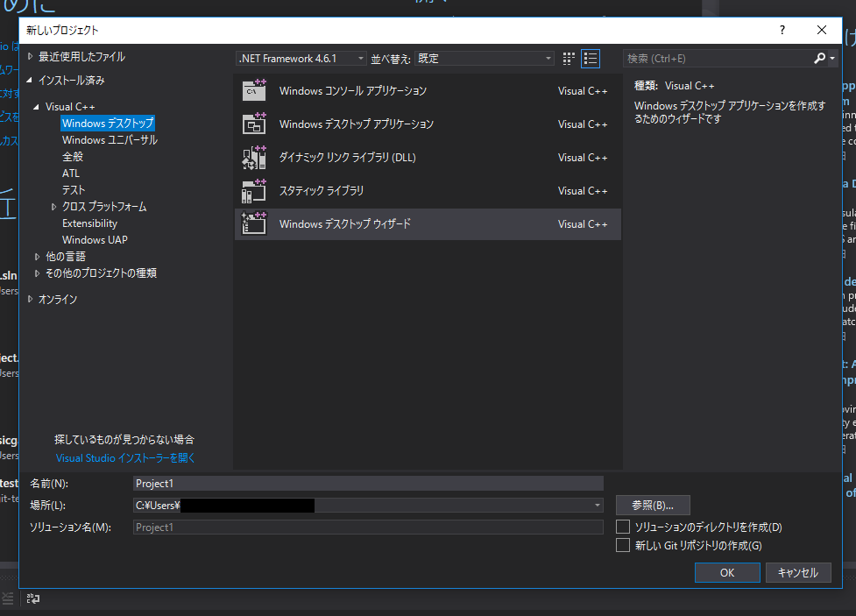Click the ソリューション名 field
The width and height of the screenshot is (856, 616).
pyautogui.click(x=369, y=527)
